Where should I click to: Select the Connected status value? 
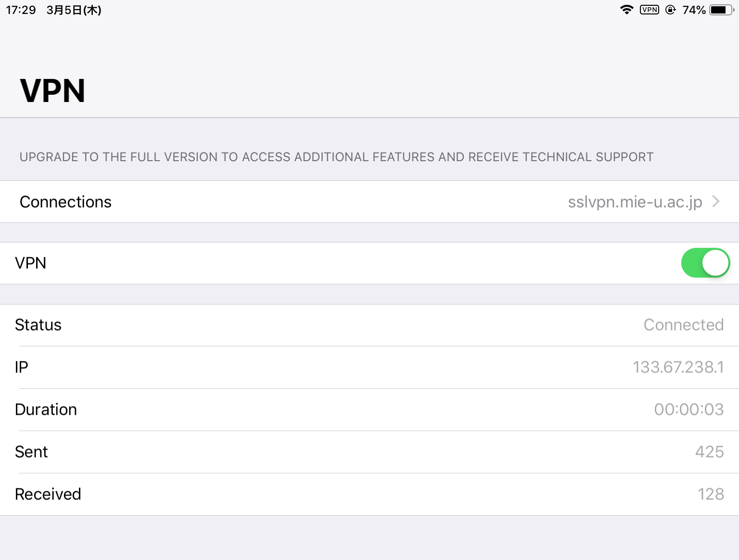(683, 325)
